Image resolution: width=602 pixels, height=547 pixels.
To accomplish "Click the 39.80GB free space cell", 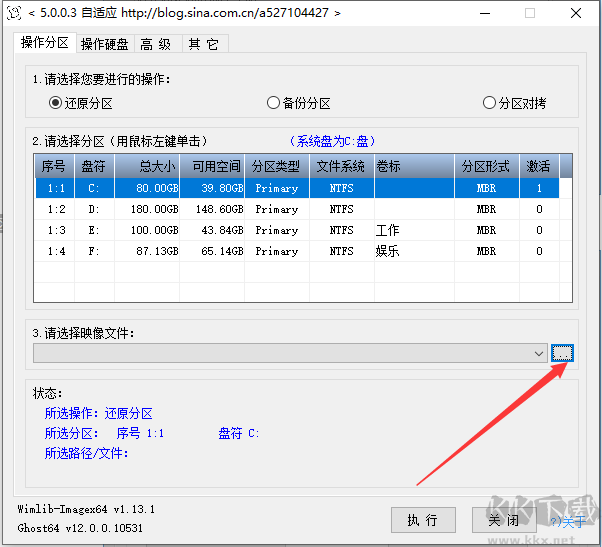I will [212, 188].
